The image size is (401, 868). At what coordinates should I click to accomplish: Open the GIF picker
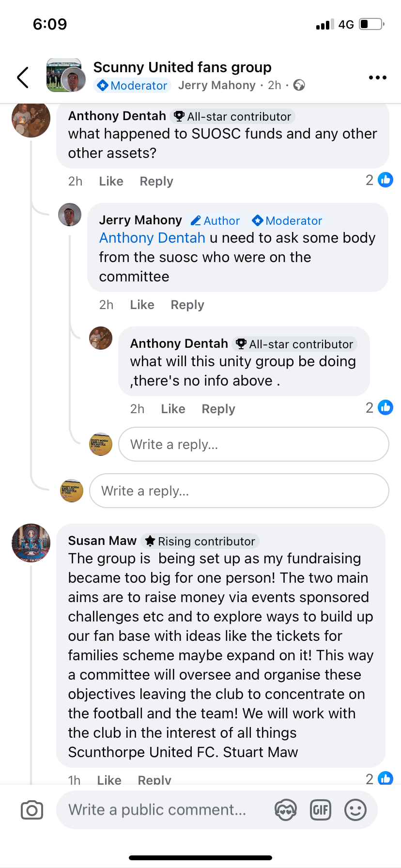[320, 810]
